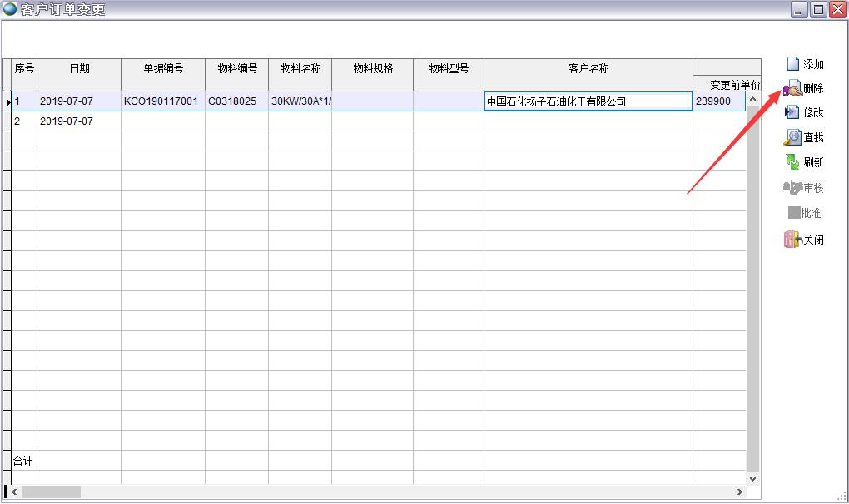Click the KCO190117001 document number cell

161,101
